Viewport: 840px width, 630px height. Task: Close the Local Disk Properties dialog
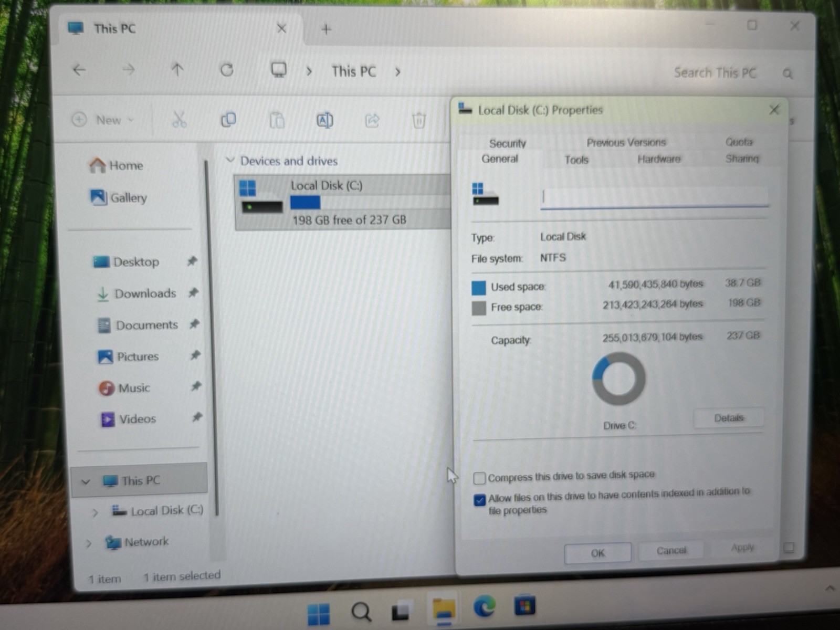pos(774,110)
